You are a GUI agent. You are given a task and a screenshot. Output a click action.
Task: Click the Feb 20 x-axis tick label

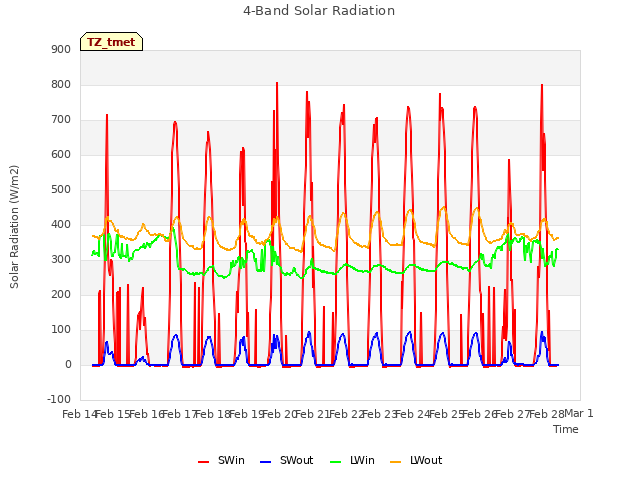(279, 414)
